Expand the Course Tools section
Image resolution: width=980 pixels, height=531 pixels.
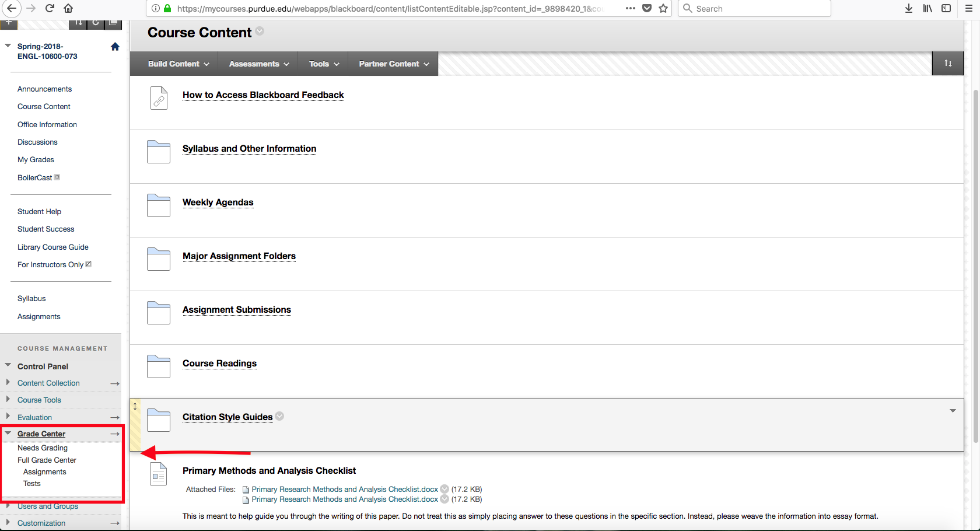[x=8, y=400]
